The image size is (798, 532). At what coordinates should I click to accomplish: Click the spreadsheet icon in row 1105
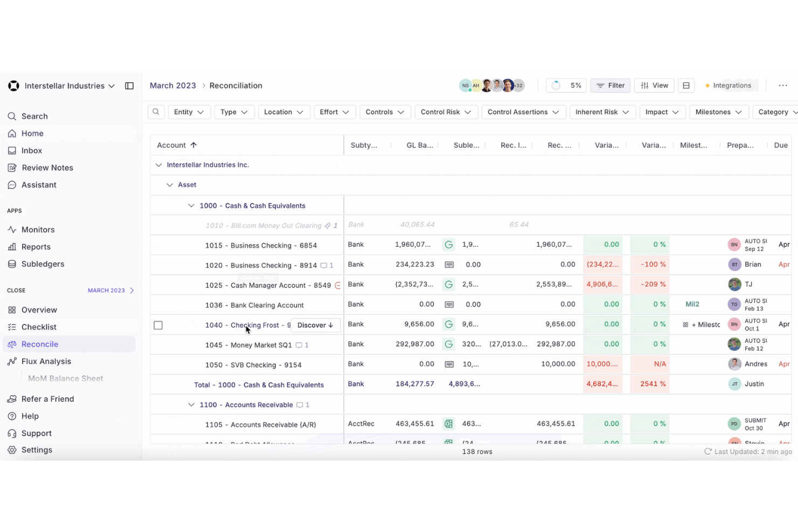pyautogui.click(x=449, y=424)
